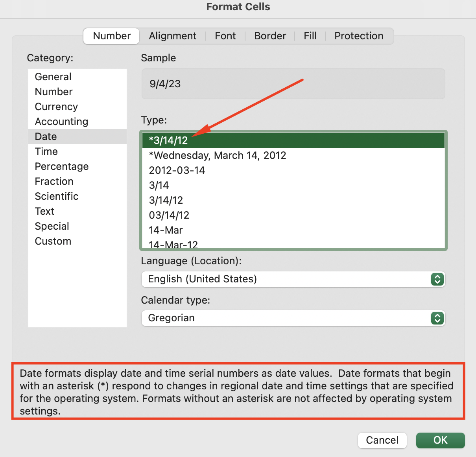The width and height of the screenshot is (476, 457).
Task: Switch to the Border tab
Action: [x=270, y=36]
